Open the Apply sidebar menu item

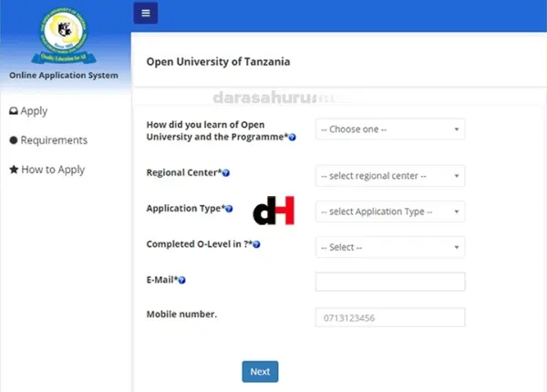28,111
